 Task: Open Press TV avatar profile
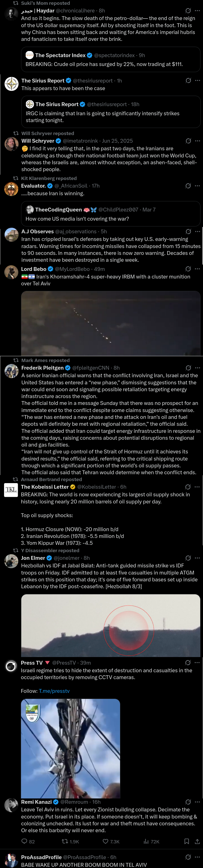(x=11, y=666)
